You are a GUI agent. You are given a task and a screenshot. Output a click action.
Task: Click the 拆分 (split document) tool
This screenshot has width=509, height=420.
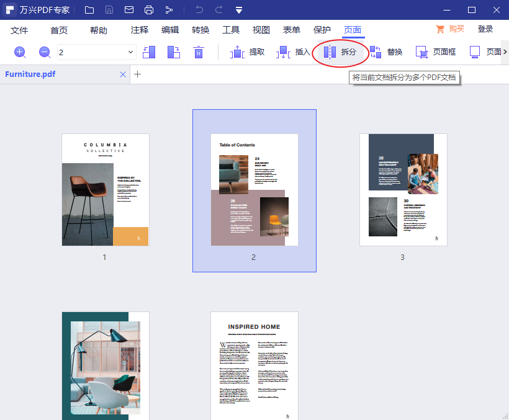pyautogui.click(x=340, y=52)
